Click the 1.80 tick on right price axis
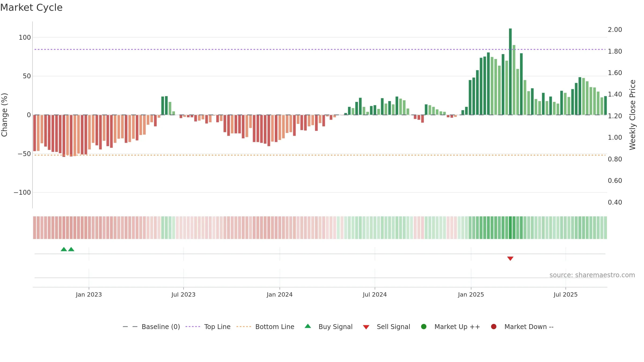The width and height of the screenshot is (644, 362). [615, 51]
